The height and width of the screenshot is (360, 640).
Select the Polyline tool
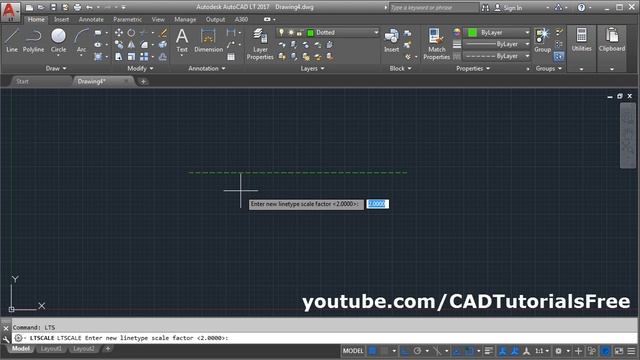coord(33,40)
